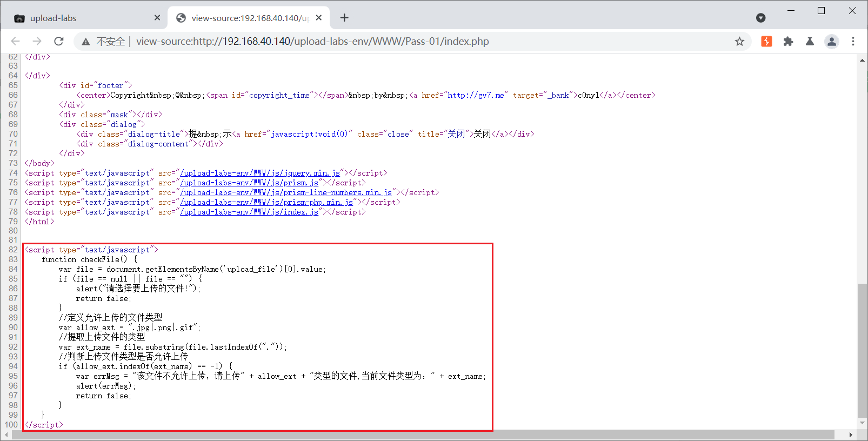868x441 pixels.
Task: Click the allow_ext.indexOf condition line
Action: point(145,367)
